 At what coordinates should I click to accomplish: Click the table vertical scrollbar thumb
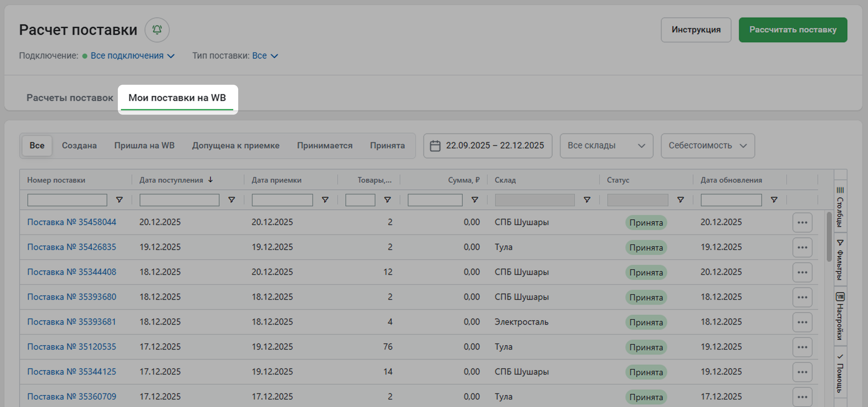pos(829,236)
